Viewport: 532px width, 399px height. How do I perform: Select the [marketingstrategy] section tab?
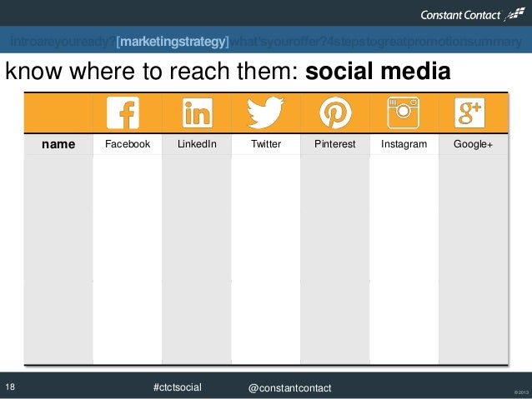(x=173, y=42)
